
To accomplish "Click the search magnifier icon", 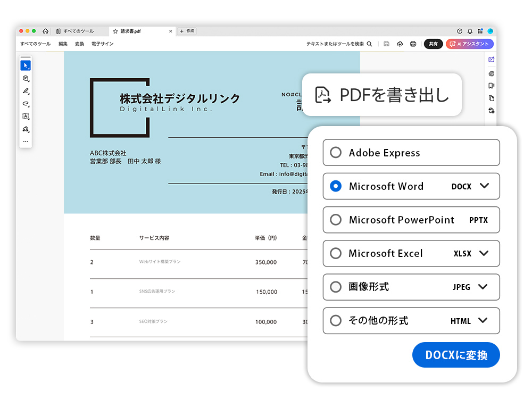I will [370, 44].
